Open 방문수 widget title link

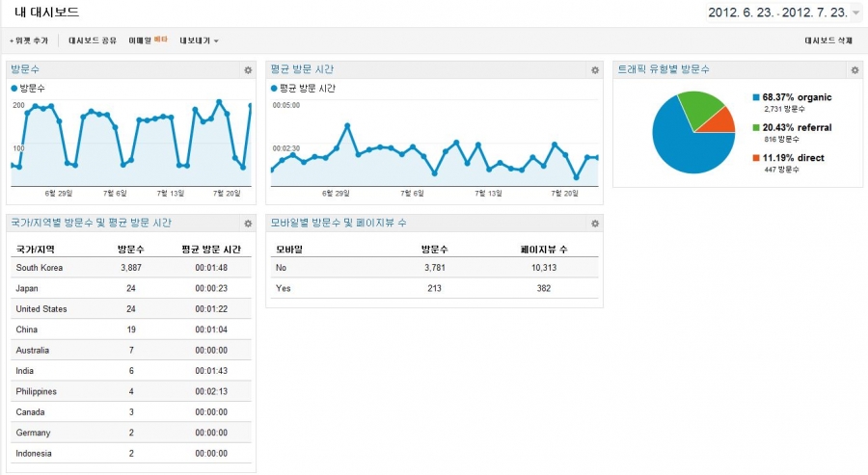25,69
